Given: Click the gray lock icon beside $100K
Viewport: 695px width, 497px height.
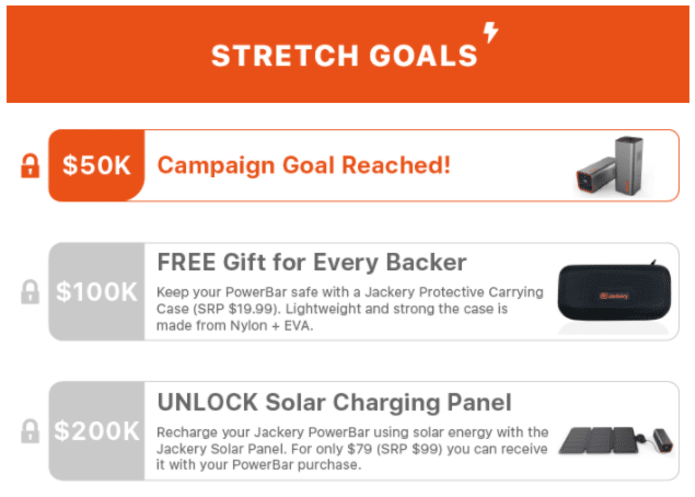Looking at the screenshot, I should pyautogui.click(x=30, y=292).
